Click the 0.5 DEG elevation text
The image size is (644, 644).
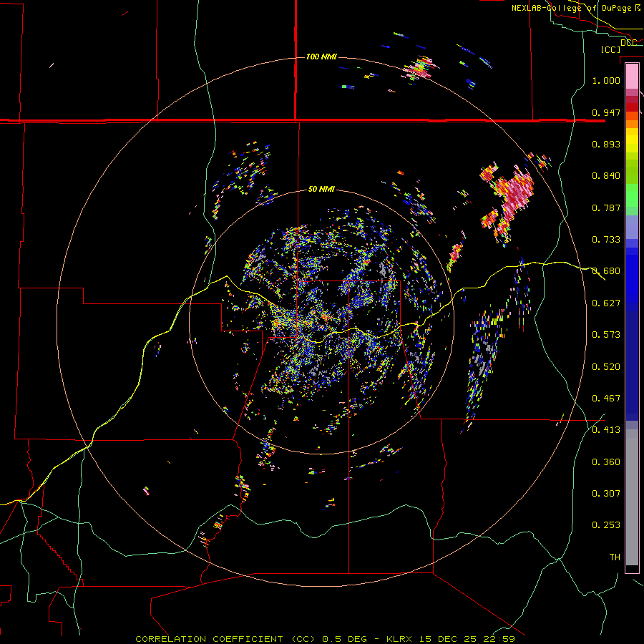tap(344, 639)
